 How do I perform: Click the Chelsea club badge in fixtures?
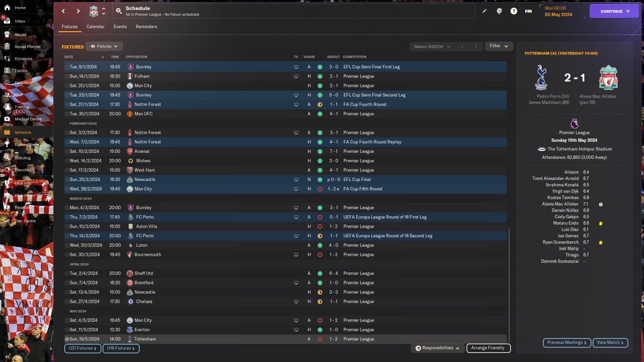130,302
